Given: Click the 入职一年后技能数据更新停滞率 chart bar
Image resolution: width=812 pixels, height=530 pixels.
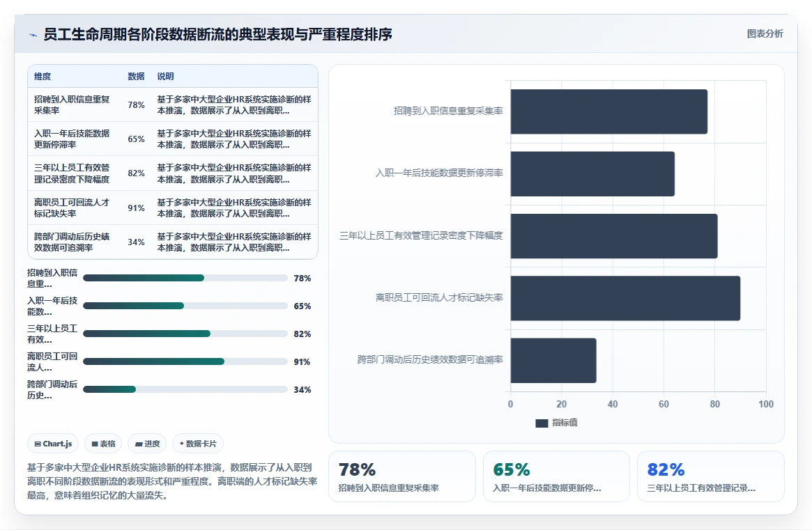Looking at the screenshot, I should pos(592,174).
